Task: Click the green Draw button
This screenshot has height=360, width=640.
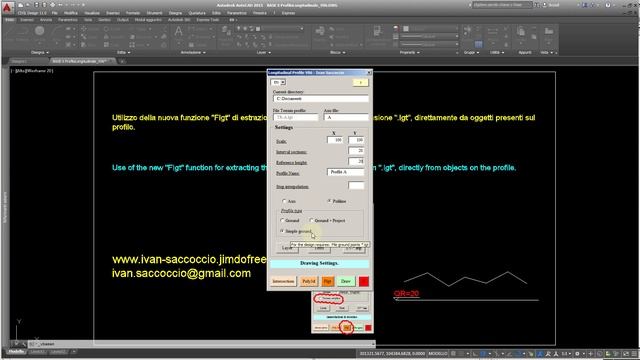Action: (346, 281)
